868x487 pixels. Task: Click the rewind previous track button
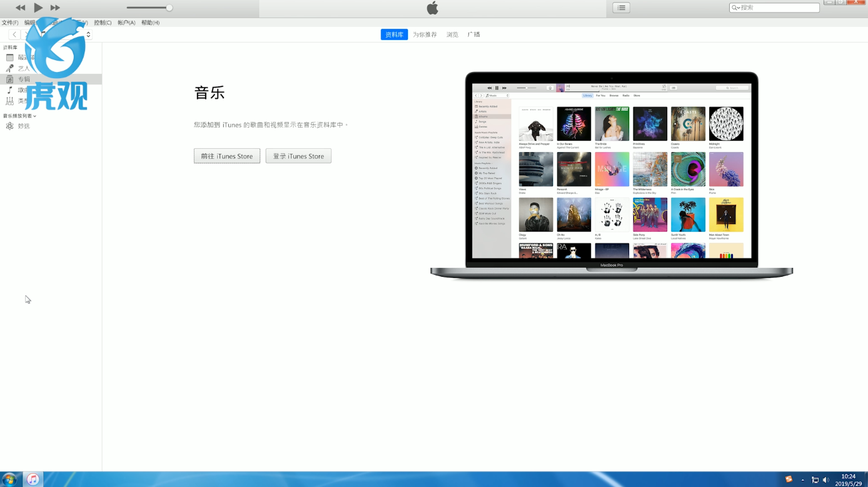pos(21,8)
